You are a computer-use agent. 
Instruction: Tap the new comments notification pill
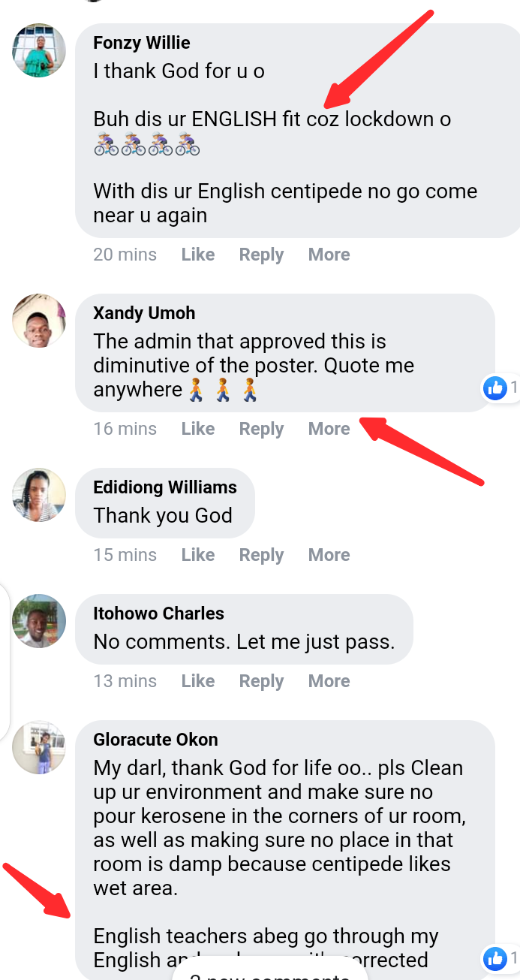pyautogui.click(x=270, y=973)
